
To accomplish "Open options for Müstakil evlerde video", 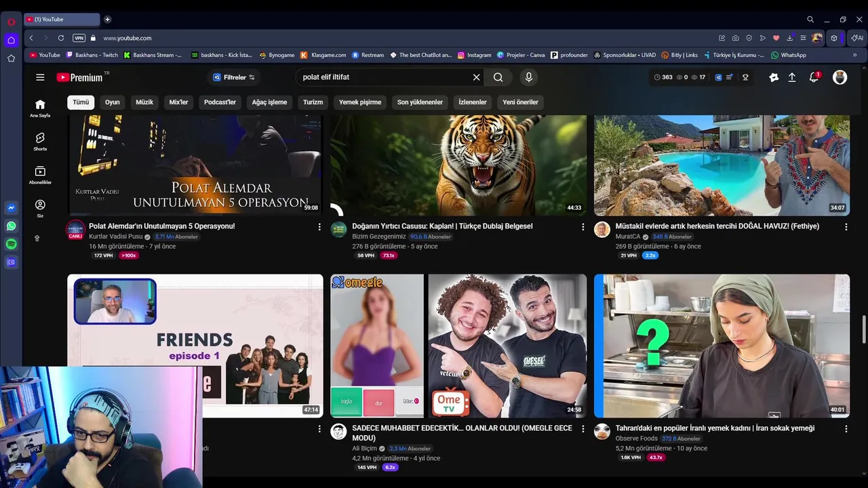I will (x=846, y=227).
